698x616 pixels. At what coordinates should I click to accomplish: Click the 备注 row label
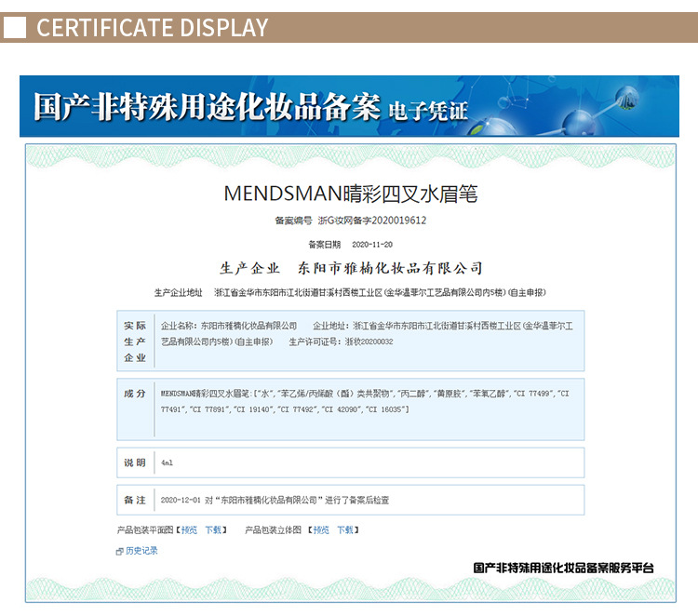[135, 500]
